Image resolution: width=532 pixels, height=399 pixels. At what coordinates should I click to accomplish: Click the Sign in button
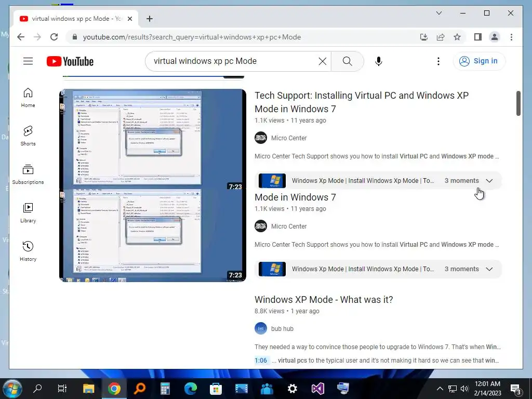pyautogui.click(x=478, y=61)
